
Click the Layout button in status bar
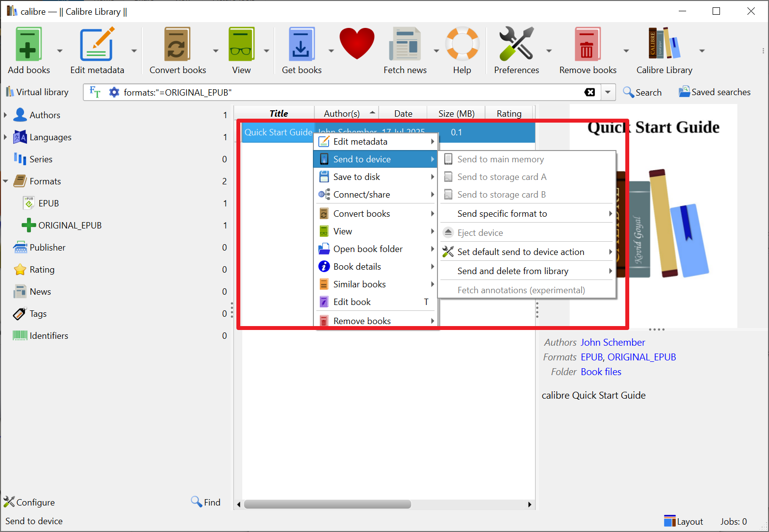point(684,522)
